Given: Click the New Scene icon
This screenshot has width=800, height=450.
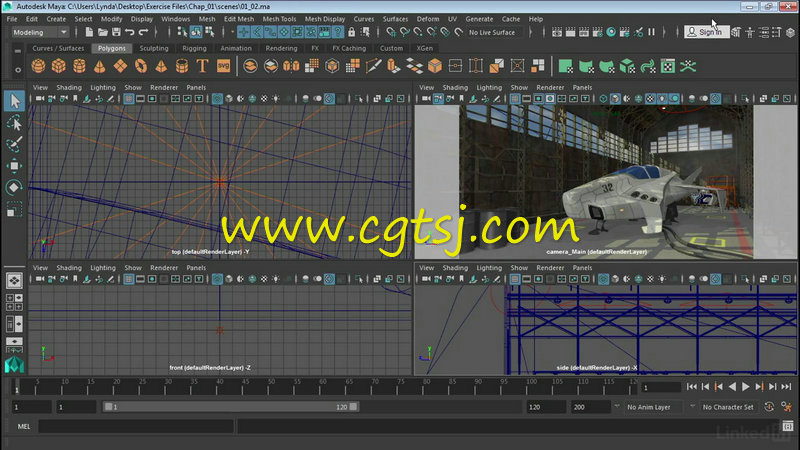Looking at the screenshot, I should pos(89,32).
